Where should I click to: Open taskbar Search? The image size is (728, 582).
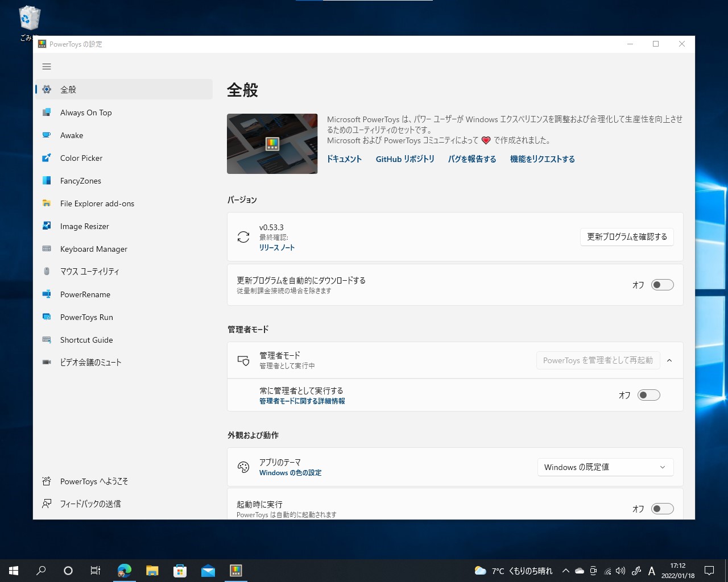pyautogui.click(x=41, y=571)
